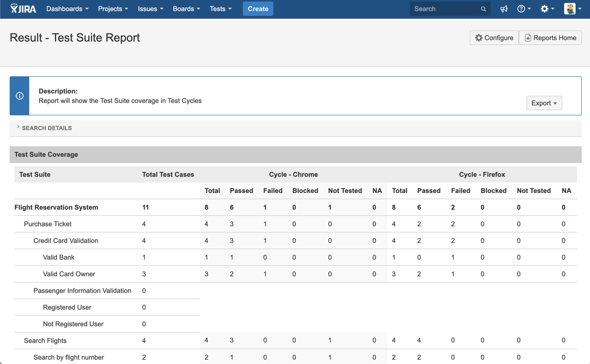The image size is (590, 364).
Task: Click the report description text
Action: (120, 101)
